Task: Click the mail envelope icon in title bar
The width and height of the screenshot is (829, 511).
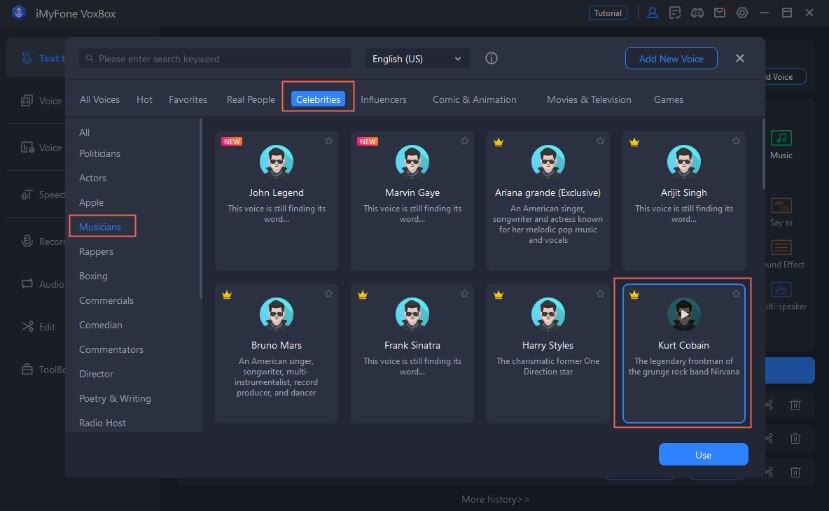Action: (x=720, y=13)
